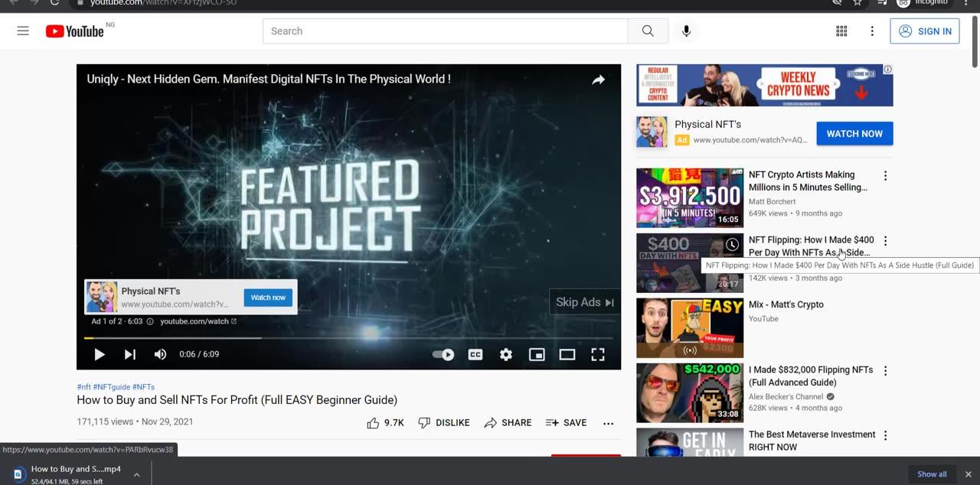Click the share arrow on the video player
Screen dimensions: 980x485
coord(598,79)
